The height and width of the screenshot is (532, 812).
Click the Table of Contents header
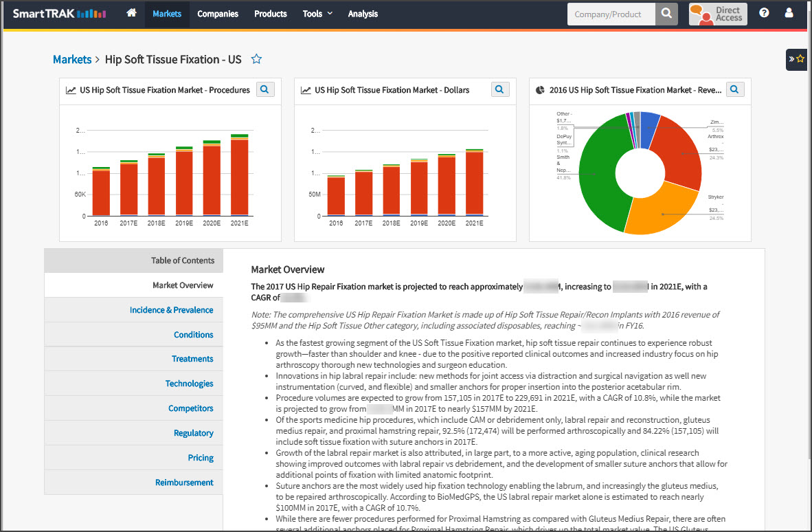133,261
